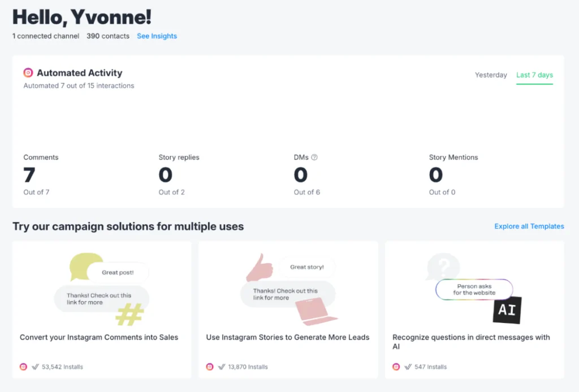Click the Comments count of 7
This screenshot has height=392, width=579.
[x=29, y=175]
